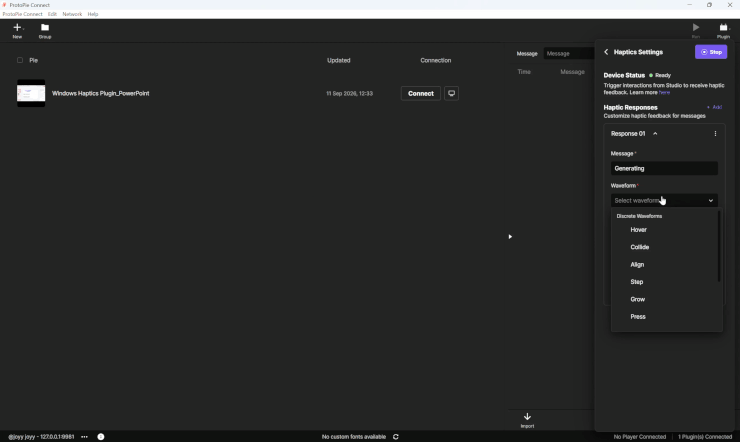
Task: Open the ProtoPie Connect menu
Action: 22,14
